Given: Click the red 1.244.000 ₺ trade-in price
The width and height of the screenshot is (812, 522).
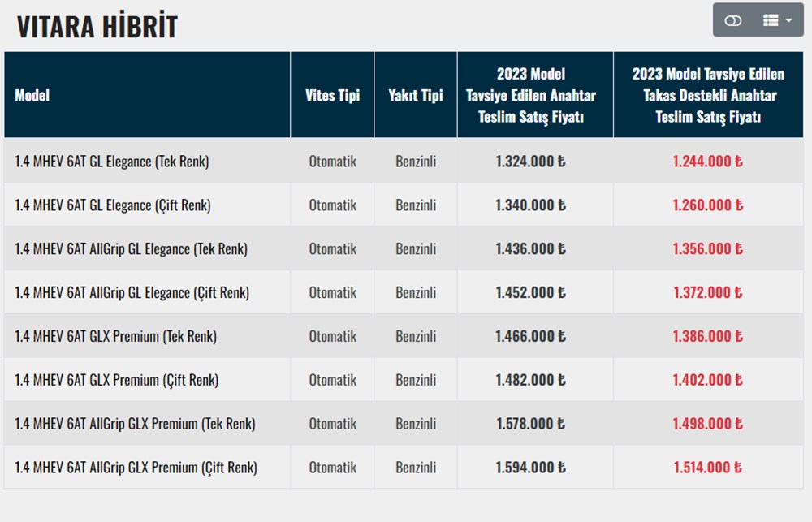Looking at the screenshot, I should coord(708,162).
